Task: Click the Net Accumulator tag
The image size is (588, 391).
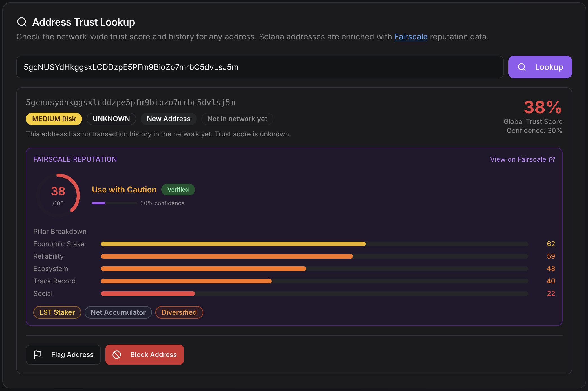Action: coord(118,312)
